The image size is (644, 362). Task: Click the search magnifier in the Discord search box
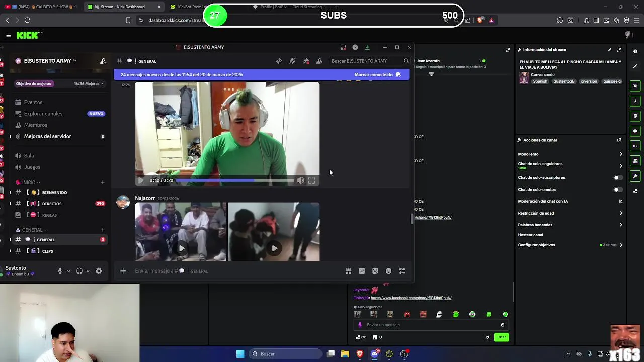pos(406,61)
